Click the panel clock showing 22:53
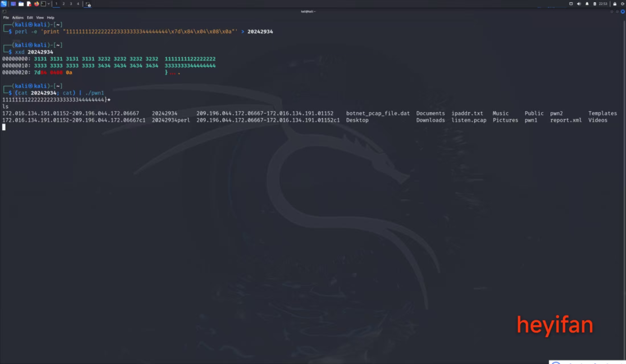 603,4
